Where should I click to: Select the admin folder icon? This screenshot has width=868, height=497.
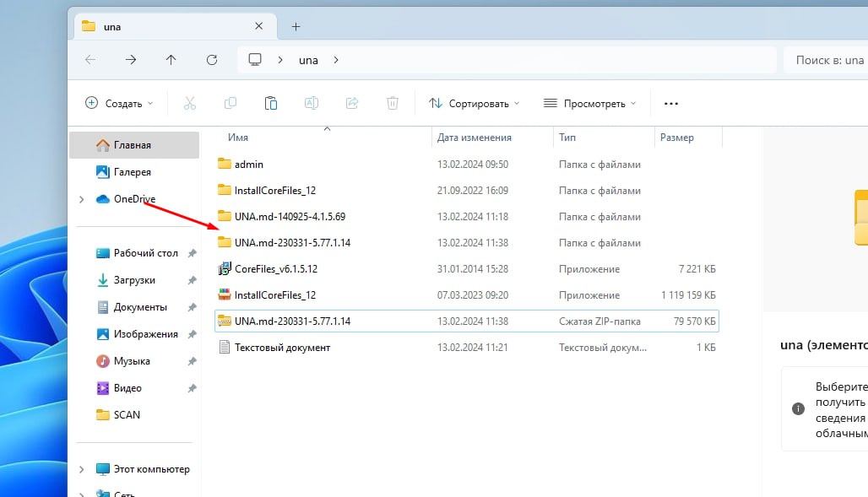(x=225, y=164)
